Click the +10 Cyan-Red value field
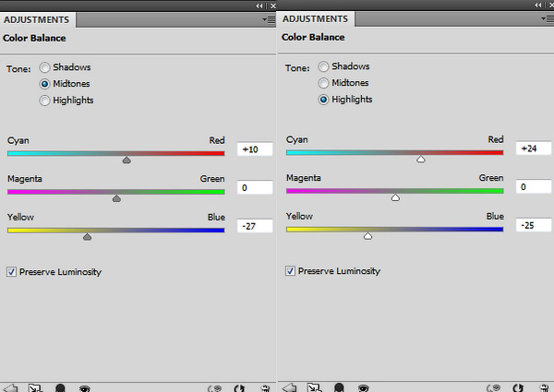 255,149
